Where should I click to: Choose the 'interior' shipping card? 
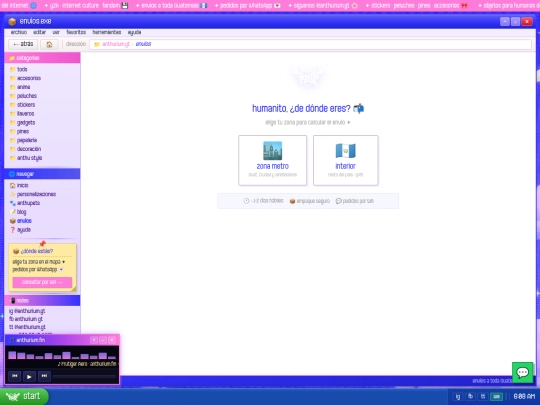click(345, 160)
